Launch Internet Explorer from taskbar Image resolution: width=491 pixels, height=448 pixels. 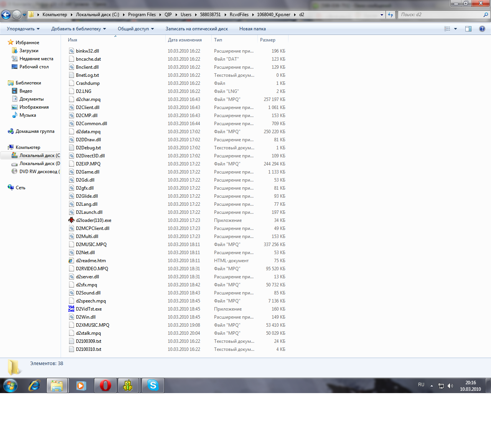(x=34, y=385)
